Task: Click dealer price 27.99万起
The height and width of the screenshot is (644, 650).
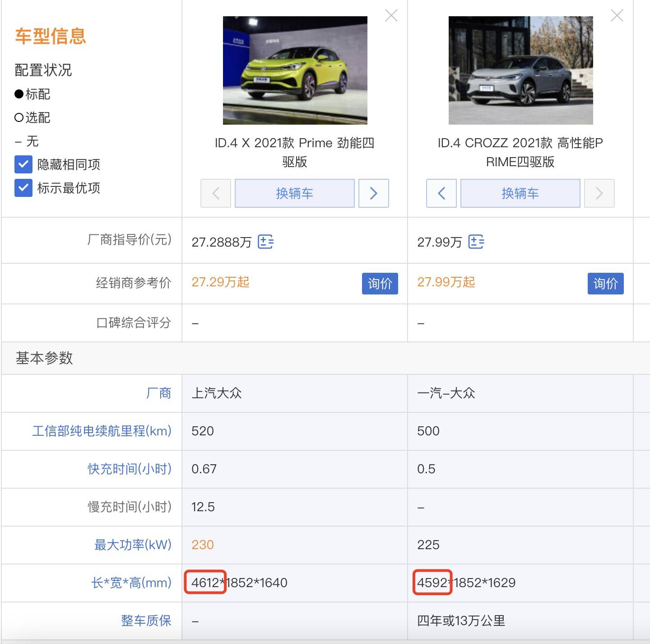Action: pos(446,282)
